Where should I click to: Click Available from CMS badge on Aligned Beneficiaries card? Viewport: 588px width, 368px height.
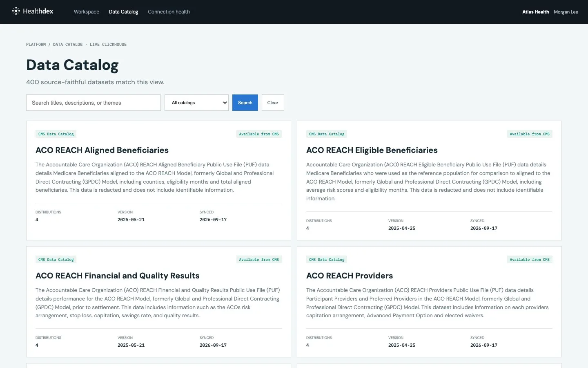[259, 134]
